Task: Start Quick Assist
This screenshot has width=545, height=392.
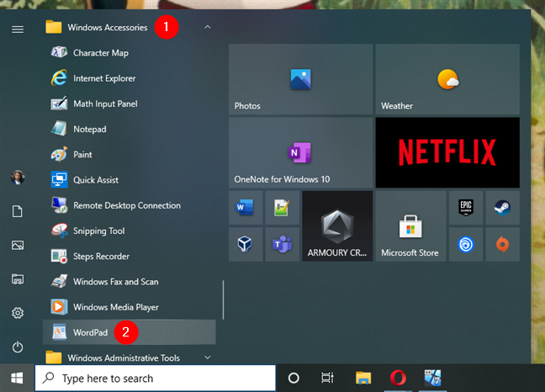Action: click(x=129, y=180)
